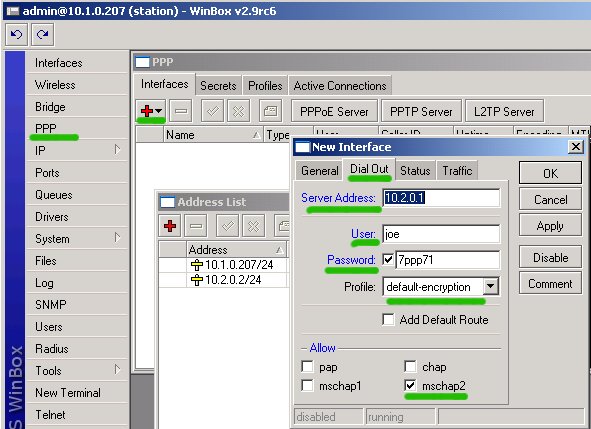Click the Disable button
The width and height of the screenshot is (591, 429).
coord(550,257)
